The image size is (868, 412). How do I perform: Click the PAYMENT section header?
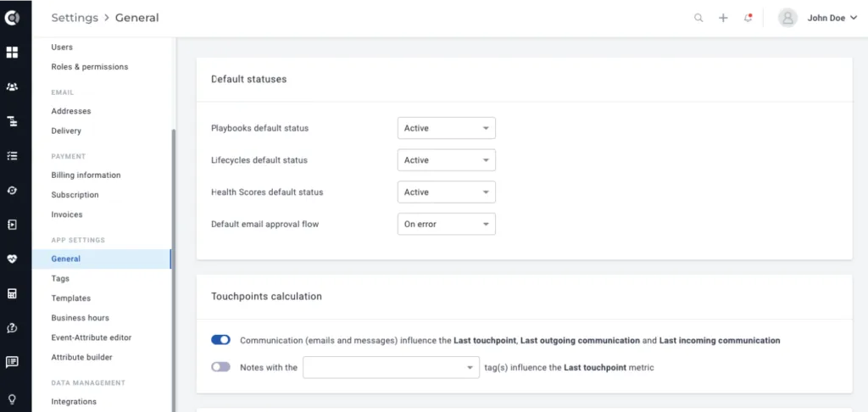[69, 157]
